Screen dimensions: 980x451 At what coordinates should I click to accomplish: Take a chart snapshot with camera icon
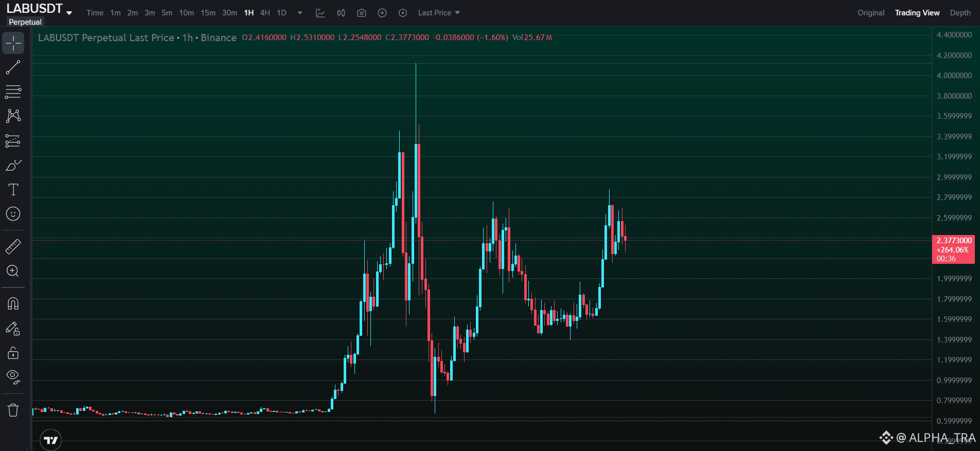(x=362, y=13)
